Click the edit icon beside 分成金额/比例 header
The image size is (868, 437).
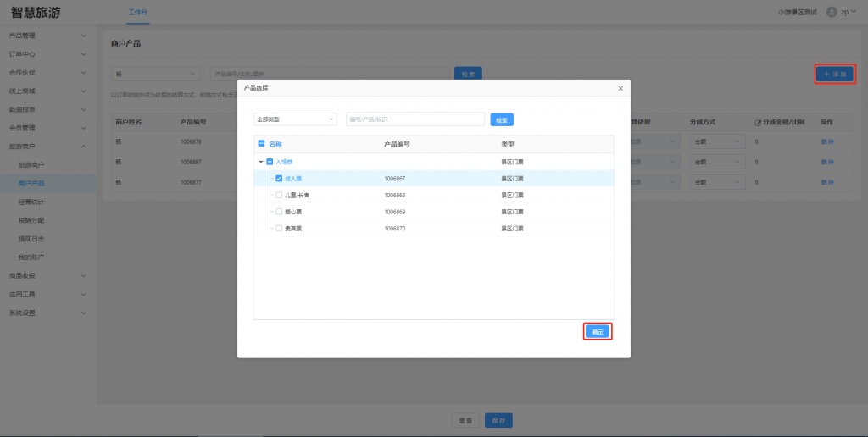coord(758,122)
